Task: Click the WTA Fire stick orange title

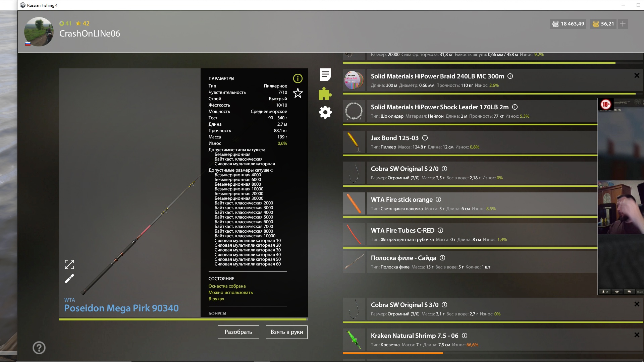Action: 402,199
